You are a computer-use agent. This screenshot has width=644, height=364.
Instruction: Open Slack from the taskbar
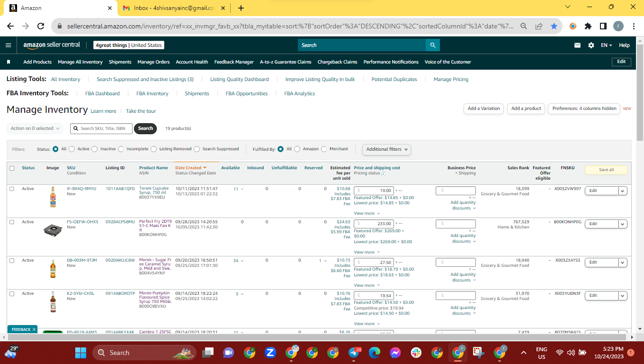(416, 353)
